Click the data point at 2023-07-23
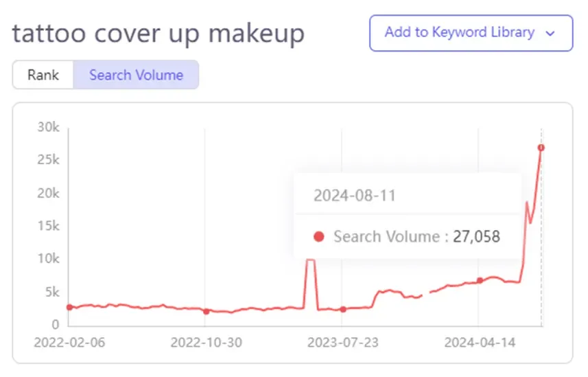Screen dimensions: 588x377 pos(343,310)
